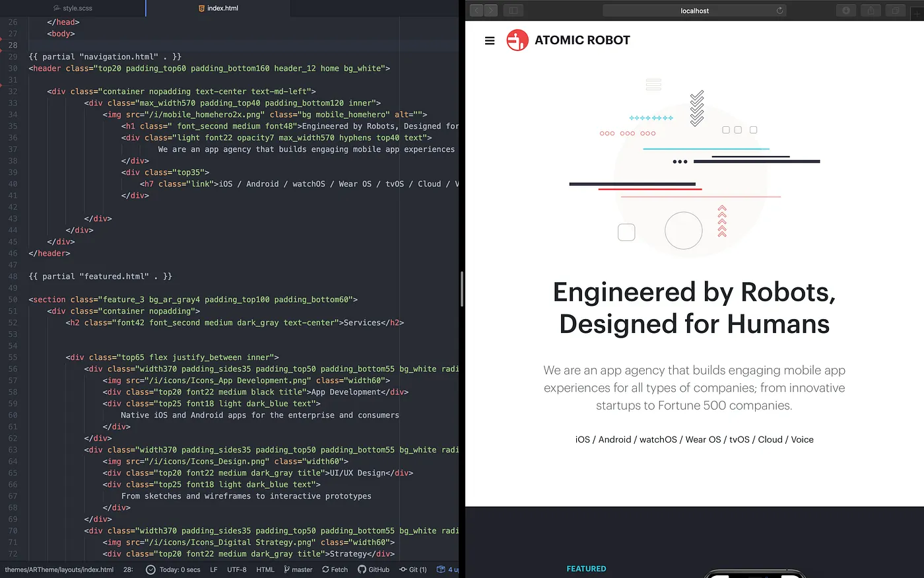924x578 pixels.
Task: Open the Safari share sheet
Action: (870, 10)
